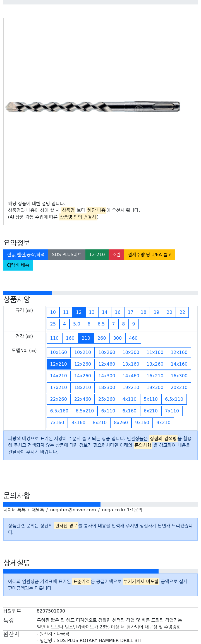This screenshot has height=644, width=201.
Task: Click the red 조란 brand tag
Action: (116, 255)
